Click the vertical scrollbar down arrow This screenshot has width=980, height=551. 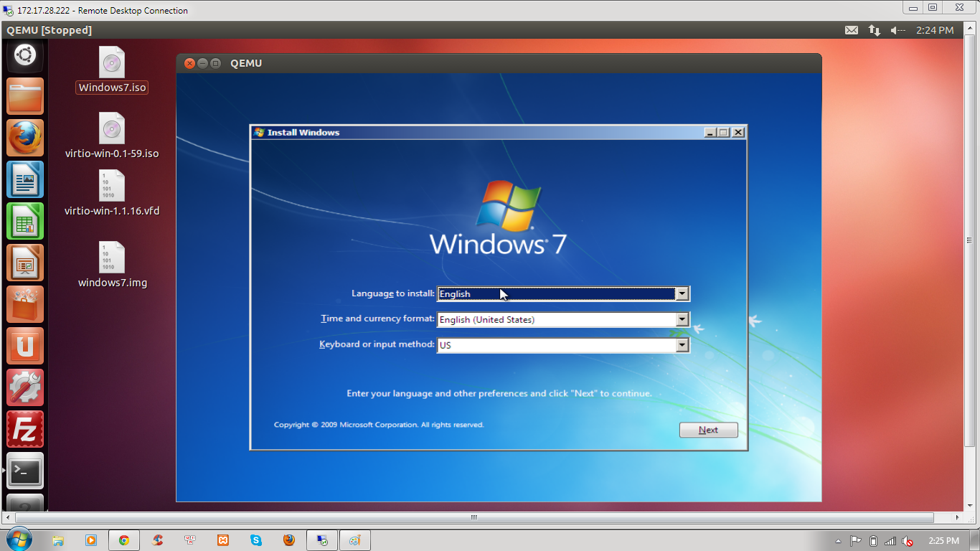coord(971,505)
